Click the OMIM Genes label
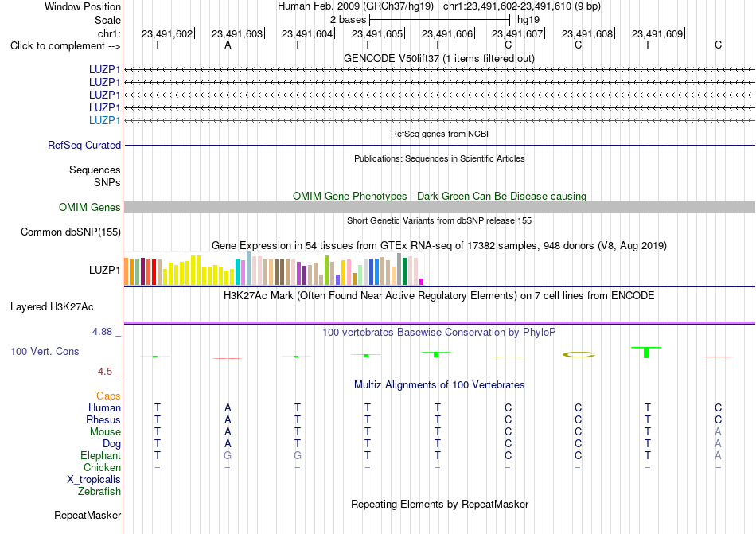This screenshot has width=756, height=534. 89,207
